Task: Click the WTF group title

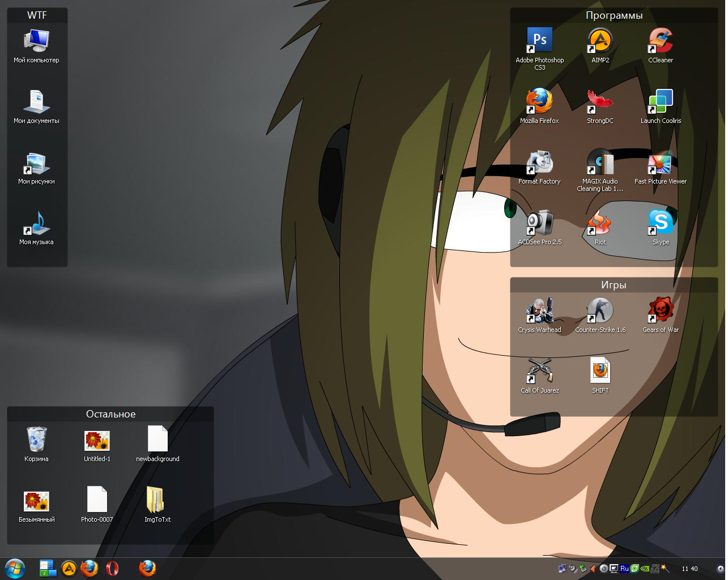Action: pyautogui.click(x=37, y=15)
